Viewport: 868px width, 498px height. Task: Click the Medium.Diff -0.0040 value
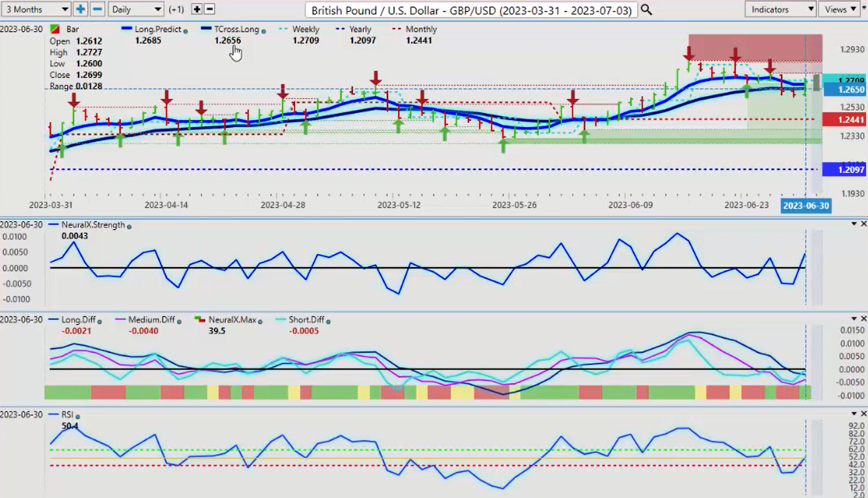point(144,331)
